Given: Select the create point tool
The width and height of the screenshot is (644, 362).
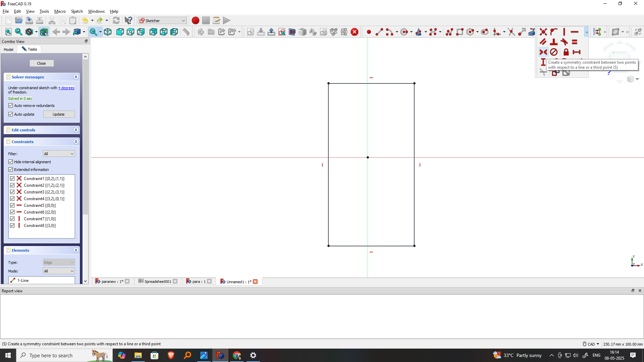Looking at the screenshot, I should click(369, 32).
